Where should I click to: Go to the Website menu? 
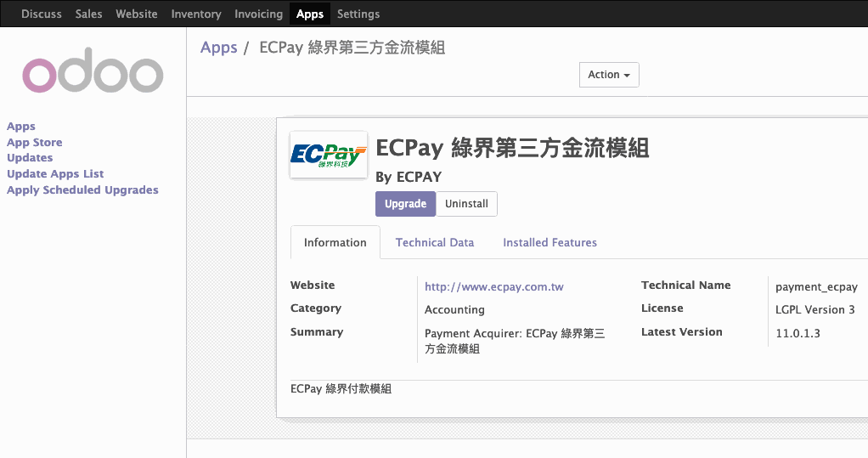(x=136, y=14)
